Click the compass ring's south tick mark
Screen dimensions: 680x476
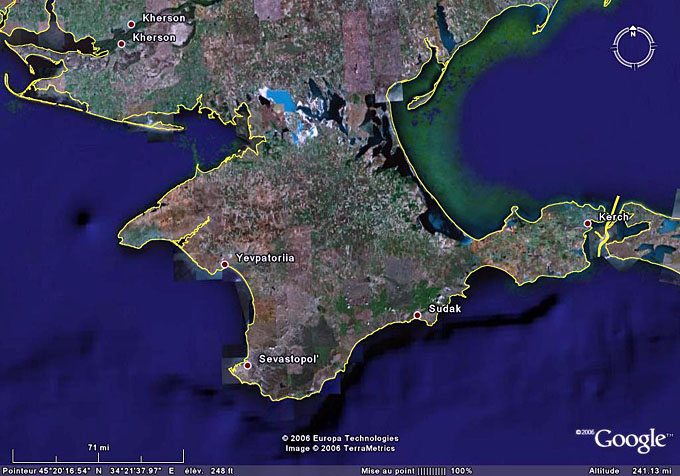click(x=633, y=68)
